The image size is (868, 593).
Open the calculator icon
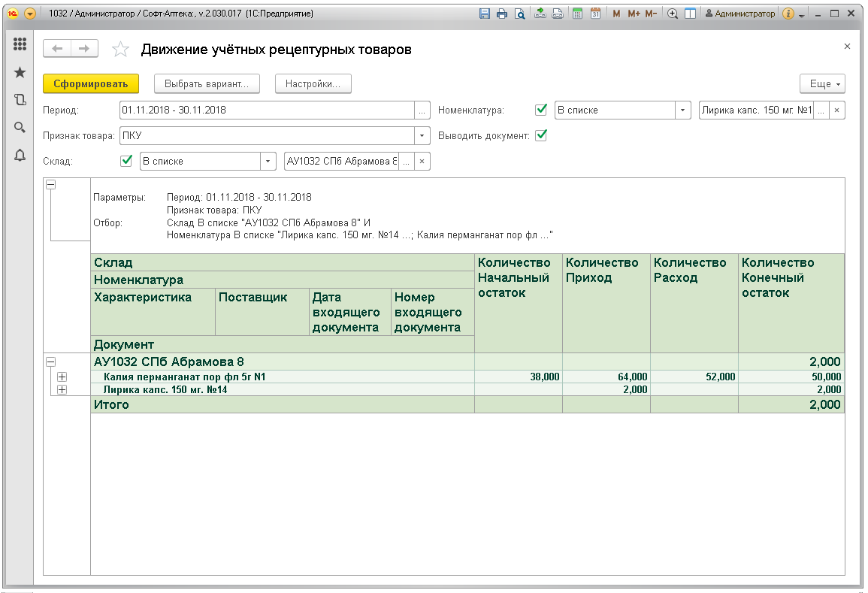[577, 14]
